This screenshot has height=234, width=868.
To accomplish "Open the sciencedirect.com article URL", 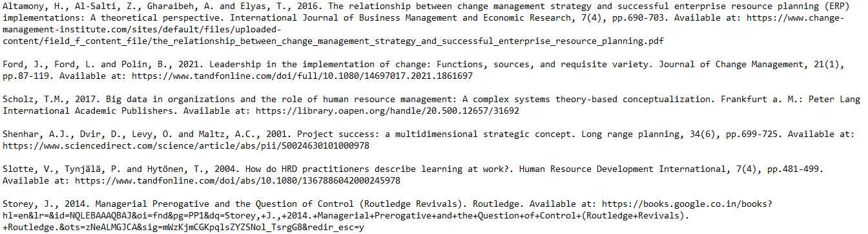I will pyautogui.click(x=186, y=145).
